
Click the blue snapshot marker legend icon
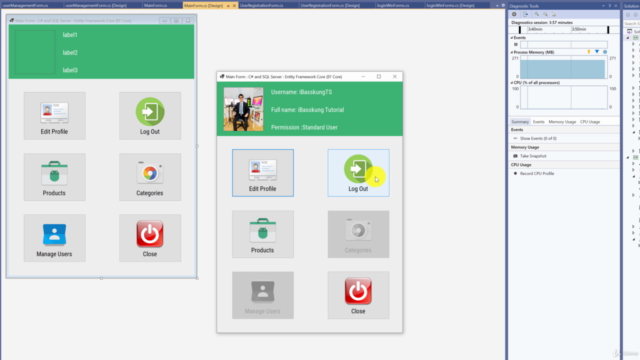pyautogui.click(x=597, y=52)
